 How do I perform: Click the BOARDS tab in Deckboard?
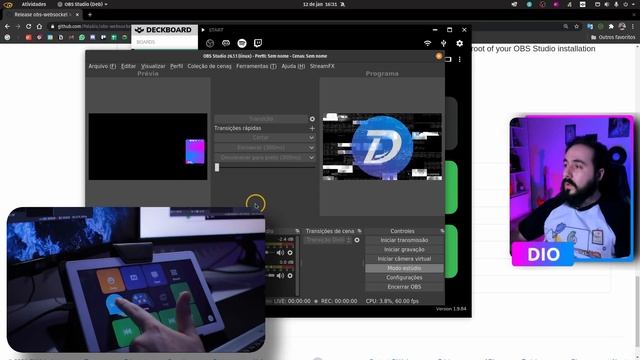(146, 42)
